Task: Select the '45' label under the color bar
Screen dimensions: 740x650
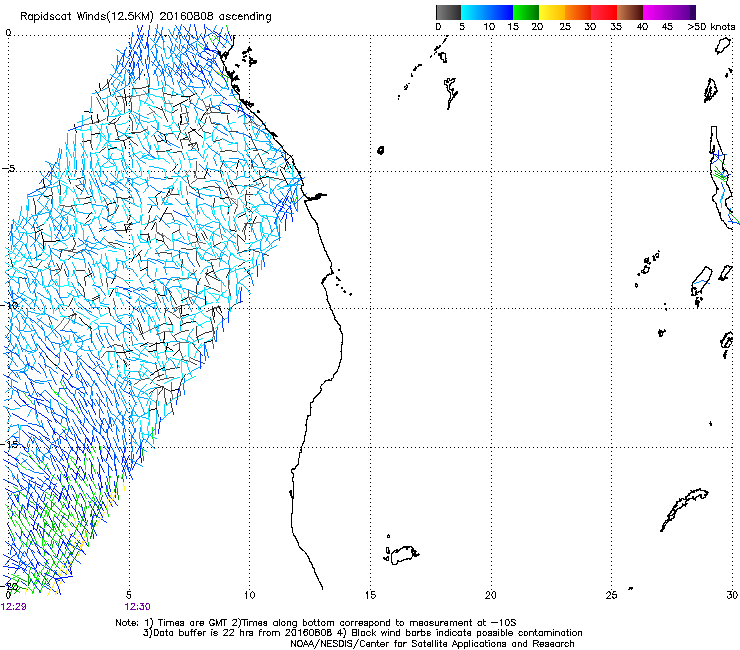Action: click(x=667, y=27)
